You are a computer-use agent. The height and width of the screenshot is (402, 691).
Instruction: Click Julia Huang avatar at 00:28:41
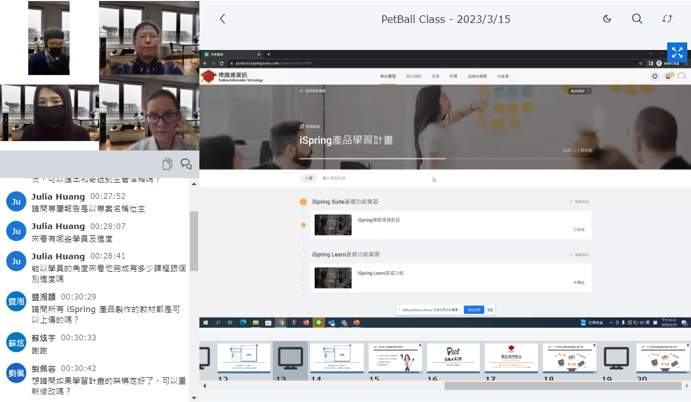(x=16, y=262)
